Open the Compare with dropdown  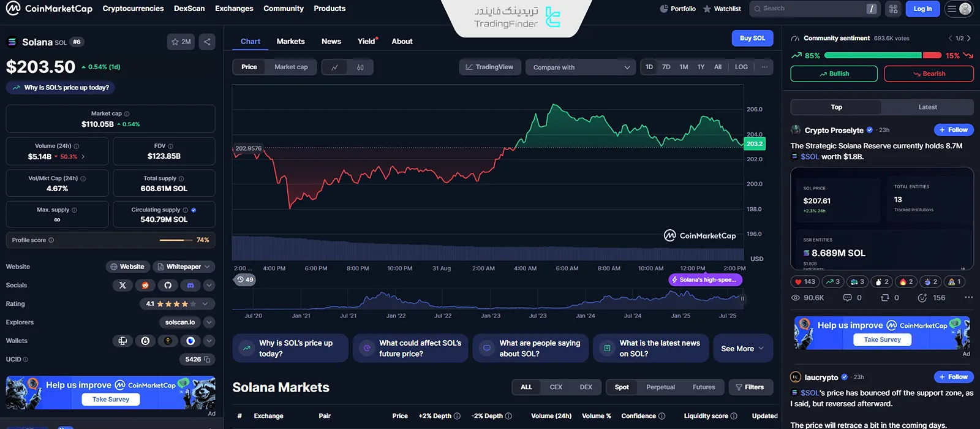pos(581,67)
